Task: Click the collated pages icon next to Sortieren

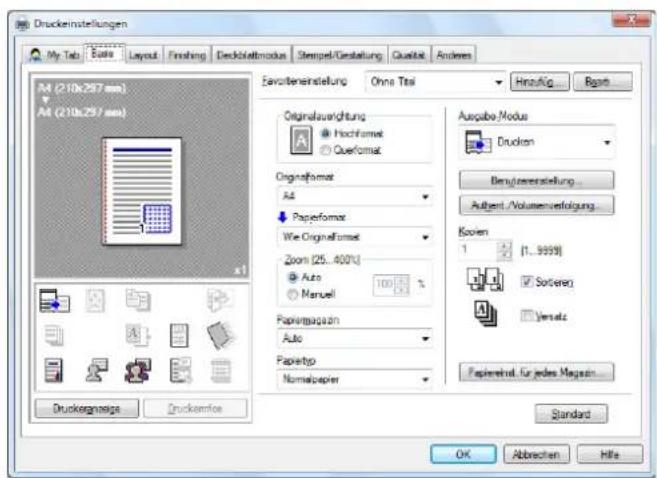Action: 486,279
